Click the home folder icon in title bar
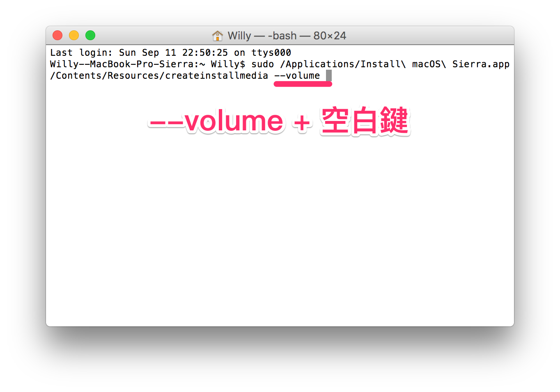Image resolution: width=560 pixels, height=392 pixels. click(x=217, y=36)
